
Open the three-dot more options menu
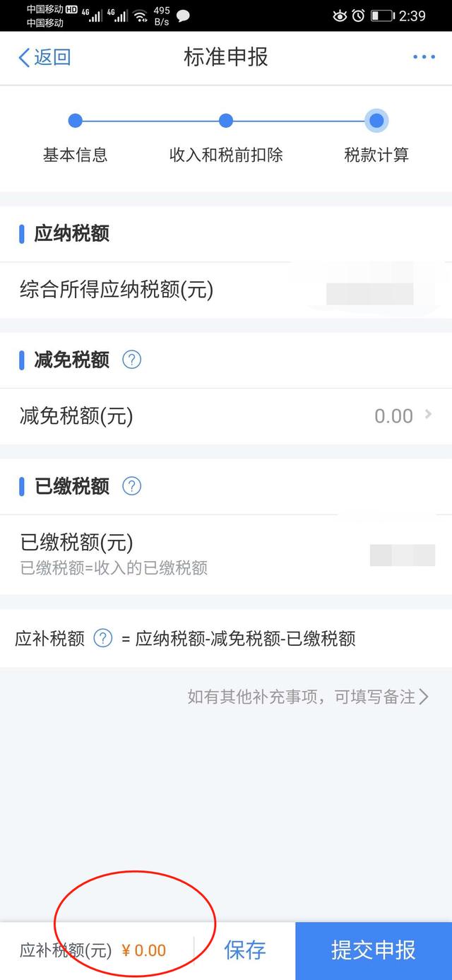[424, 57]
